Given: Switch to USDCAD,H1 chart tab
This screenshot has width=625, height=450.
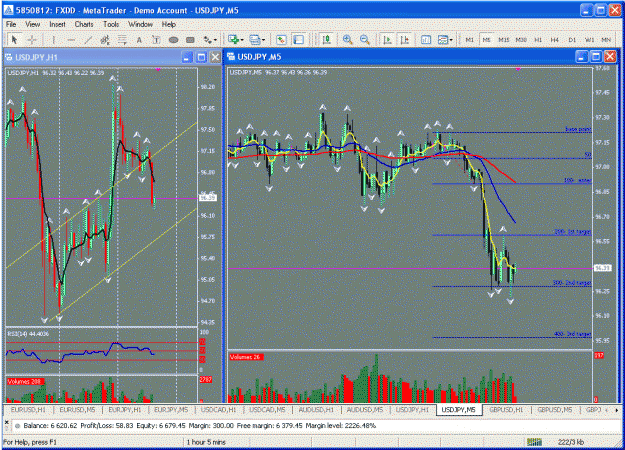Looking at the screenshot, I should pos(218,410).
